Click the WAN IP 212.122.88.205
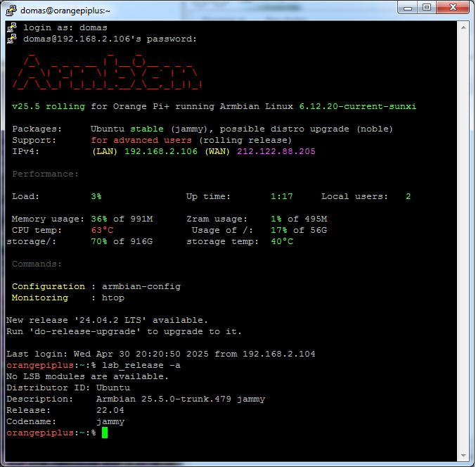The width and height of the screenshot is (476, 467). coord(276,151)
